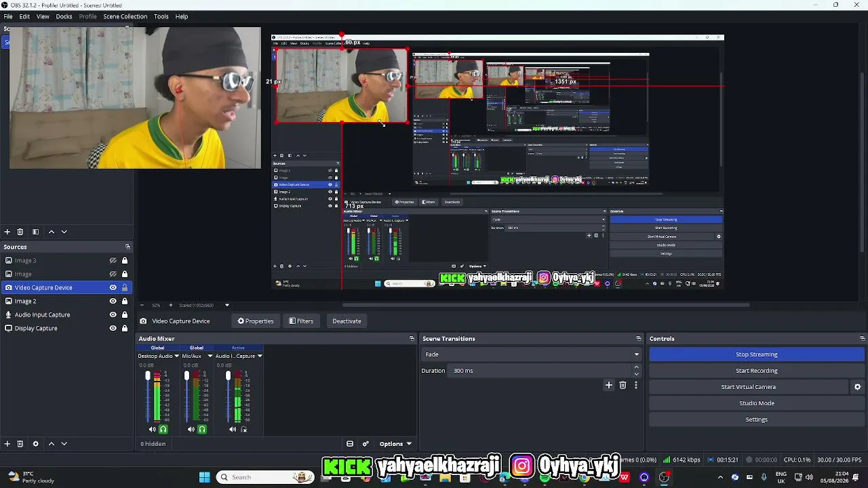Add a new source with the plus icon

(7, 444)
